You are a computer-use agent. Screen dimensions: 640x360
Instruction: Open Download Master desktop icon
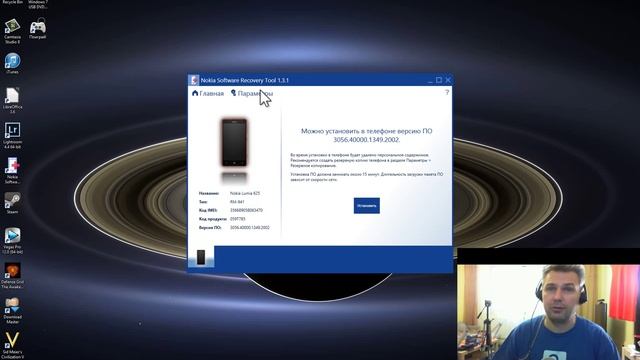pyautogui.click(x=12, y=311)
